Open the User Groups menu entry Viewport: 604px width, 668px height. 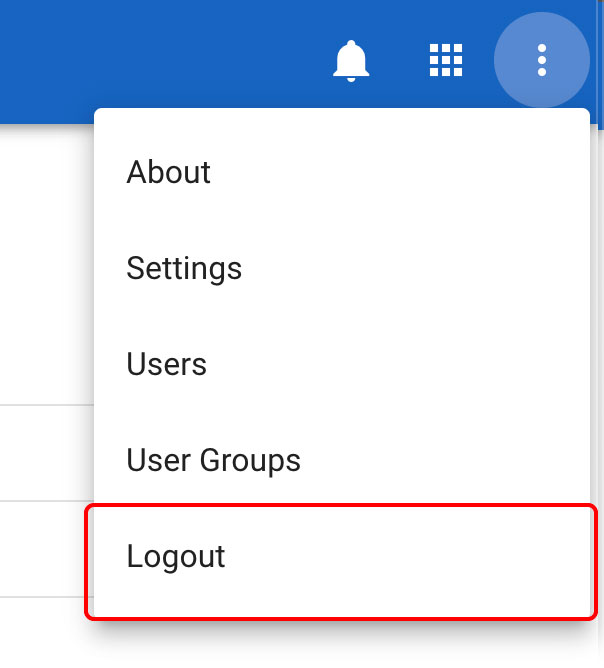tap(340, 460)
